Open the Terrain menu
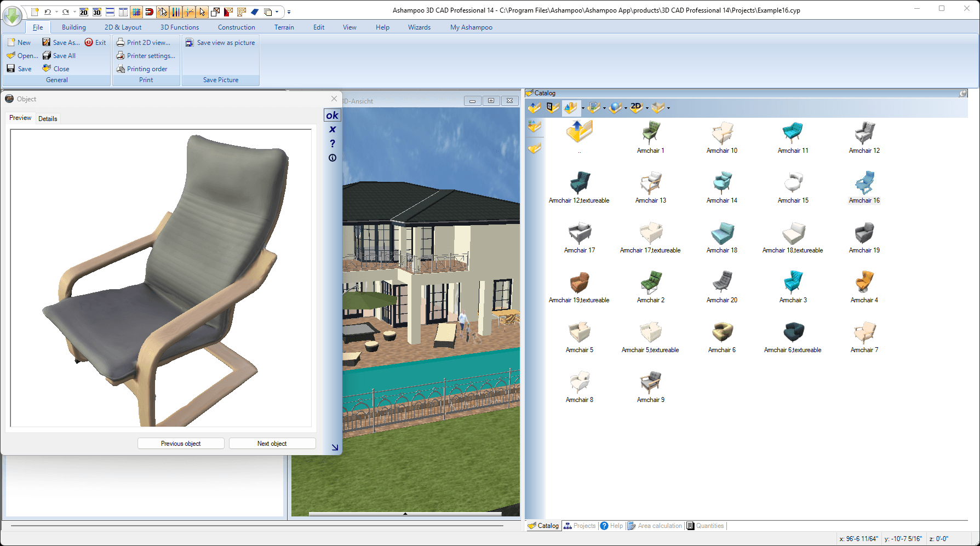Viewport: 980px width, 546px height. pyautogui.click(x=284, y=27)
